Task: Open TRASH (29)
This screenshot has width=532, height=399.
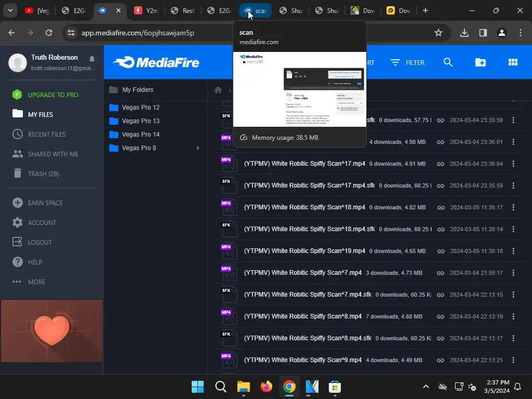Action: [36, 174]
